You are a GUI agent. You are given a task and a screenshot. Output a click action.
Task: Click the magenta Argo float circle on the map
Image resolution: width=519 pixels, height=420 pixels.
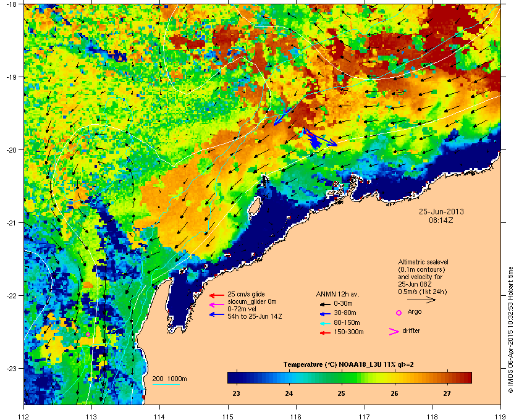coord(88,335)
